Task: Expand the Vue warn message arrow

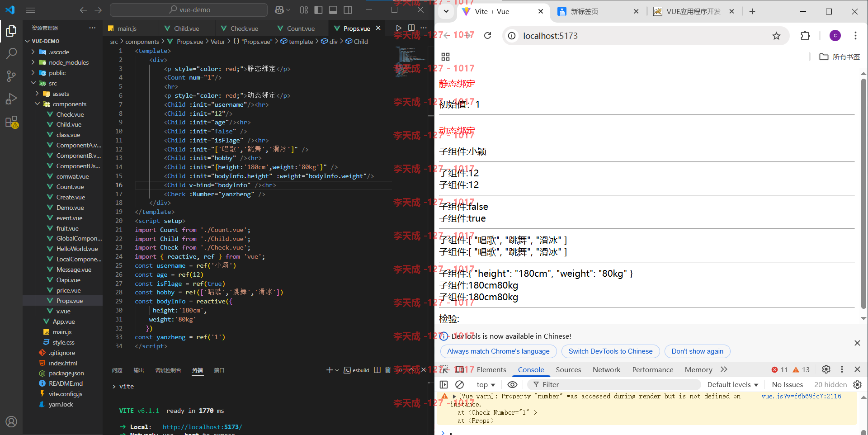Action: [454, 397]
